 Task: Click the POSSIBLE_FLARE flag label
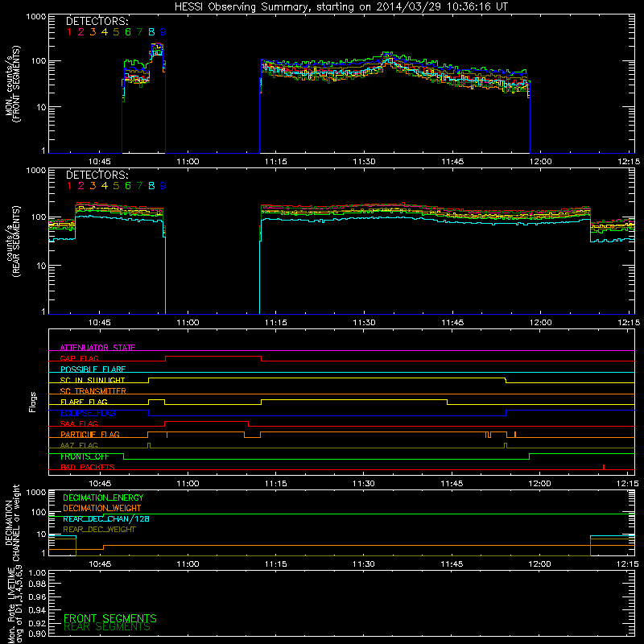pyautogui.click(x=93, y=369)
